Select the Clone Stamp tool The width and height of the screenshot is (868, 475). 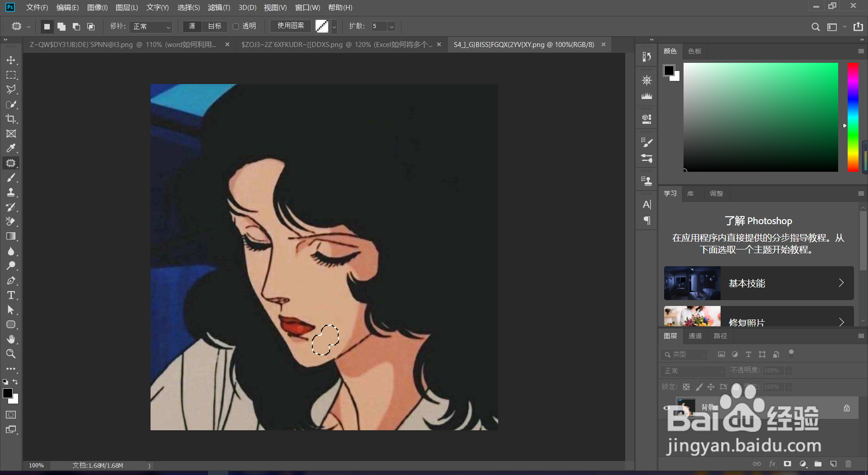click(11, 193)
